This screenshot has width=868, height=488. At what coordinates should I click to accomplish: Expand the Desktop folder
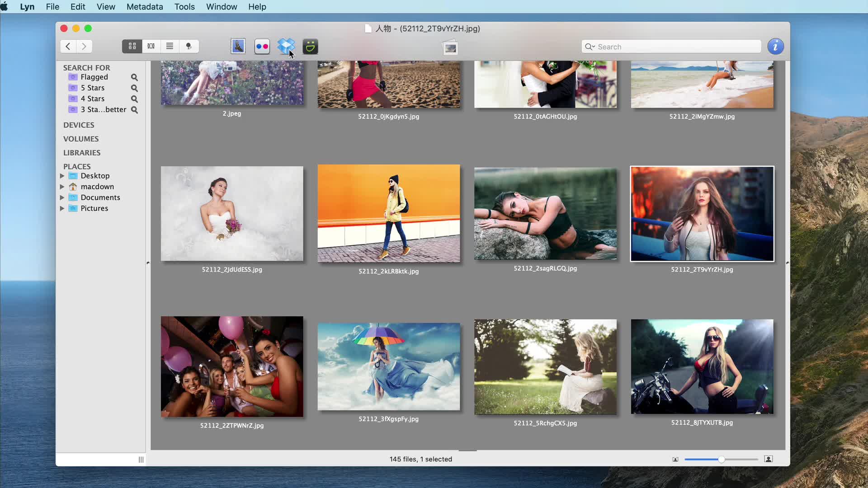62,176
